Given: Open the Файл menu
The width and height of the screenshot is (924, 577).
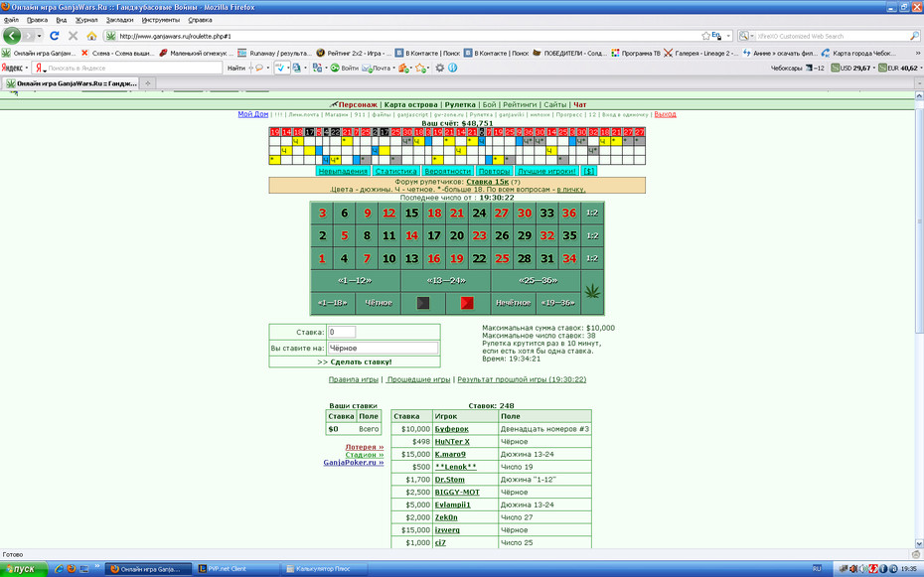Looking at the screenshot, I should coord(11,20).
